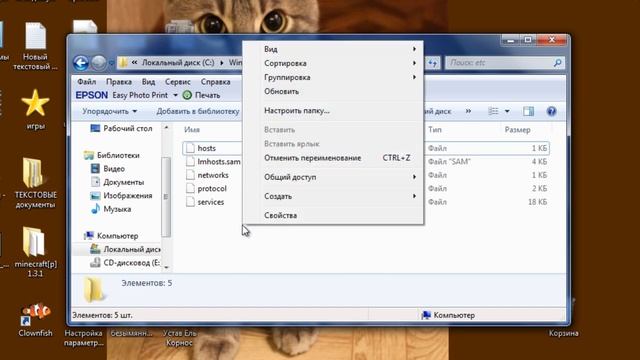Click minecraft[p] 1.3.1 desktop folder
The width and height of the screenshot is (640, 360).
pyautogui.click(x=35, y=252)
